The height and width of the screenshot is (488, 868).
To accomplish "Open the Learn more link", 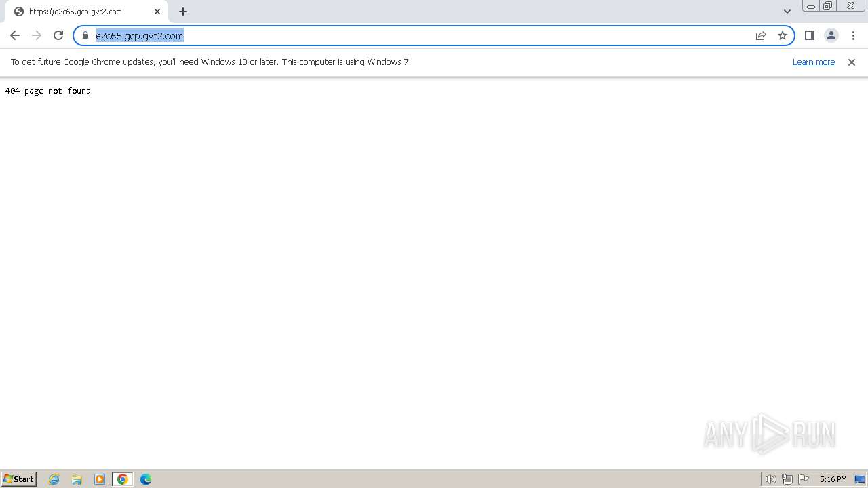I will tap(814, 62).
